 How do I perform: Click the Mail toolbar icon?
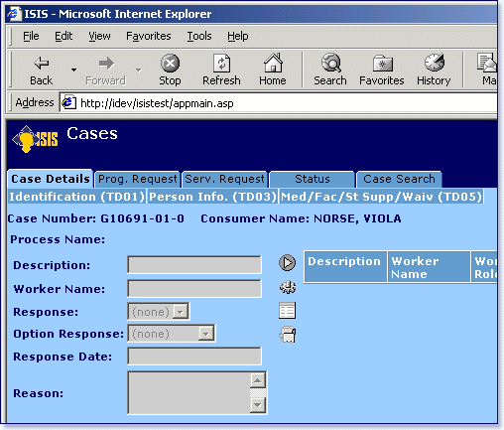(x=487, y=64)
